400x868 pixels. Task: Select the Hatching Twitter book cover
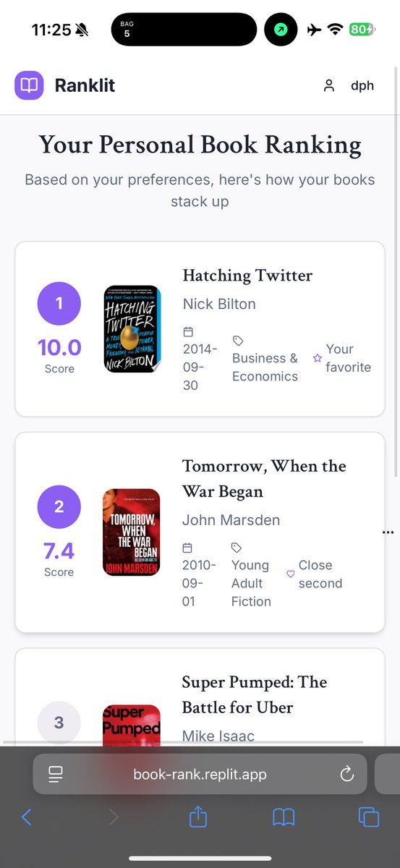[132, 329]
